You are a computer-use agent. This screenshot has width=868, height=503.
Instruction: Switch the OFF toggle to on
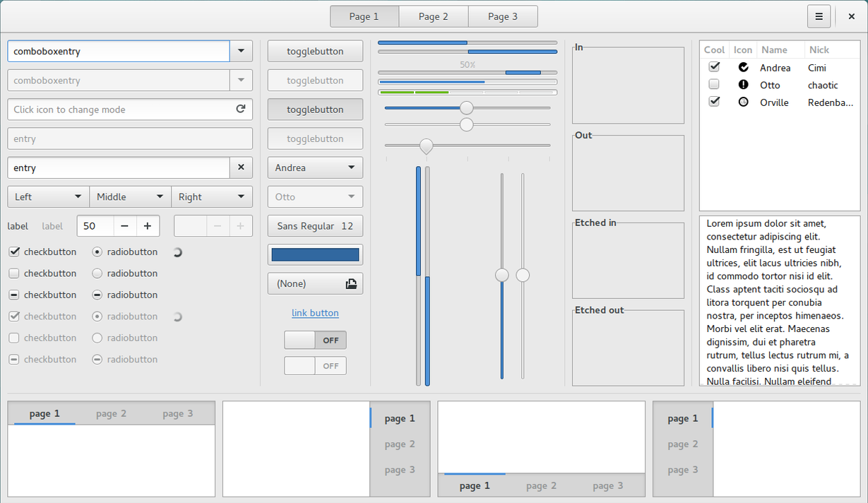[x=315, y=340]
